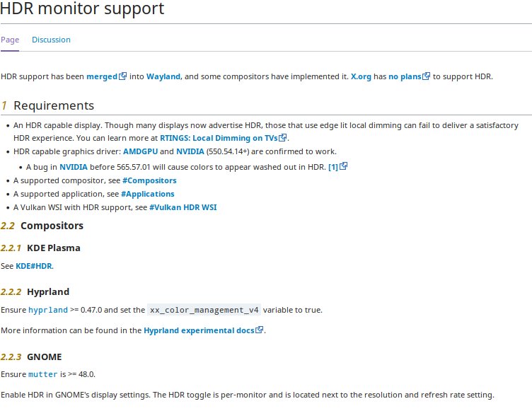
Task: Click NVIDIA link in the bug sub-bullet
Action: point(74,167)
